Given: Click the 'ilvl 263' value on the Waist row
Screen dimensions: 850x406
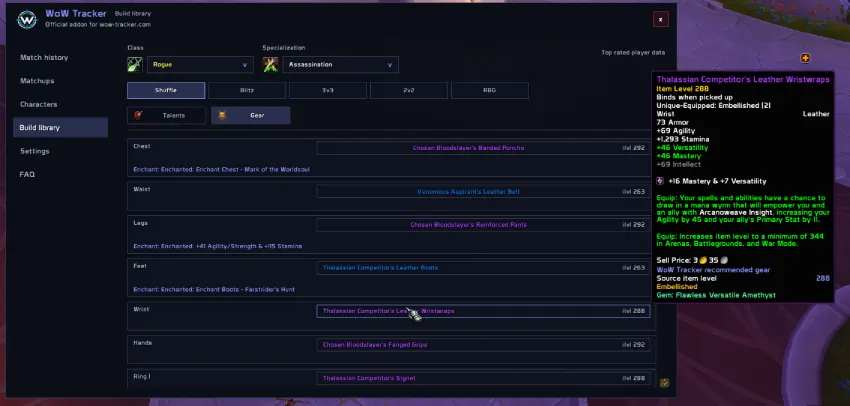Looking at the screenshot, I should 633,192.
